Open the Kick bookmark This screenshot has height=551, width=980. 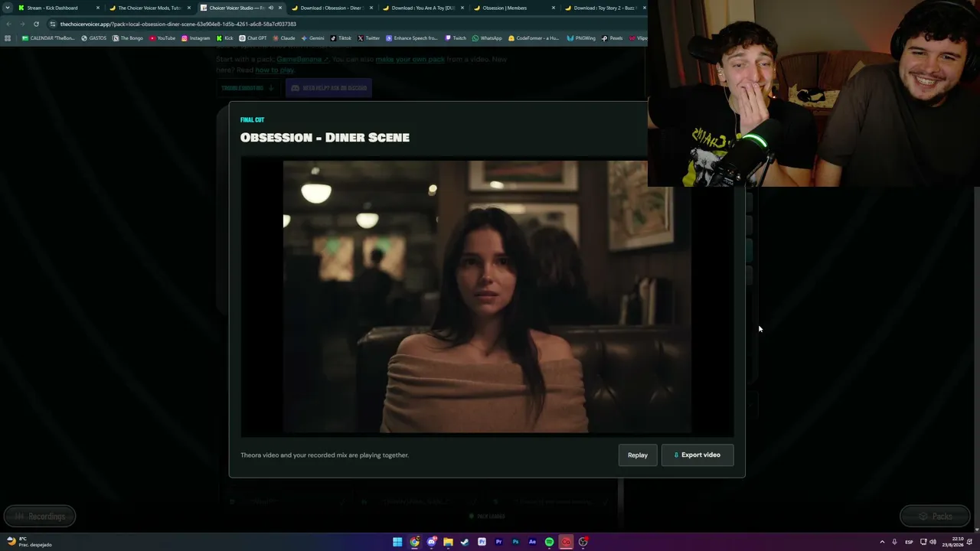225,38
